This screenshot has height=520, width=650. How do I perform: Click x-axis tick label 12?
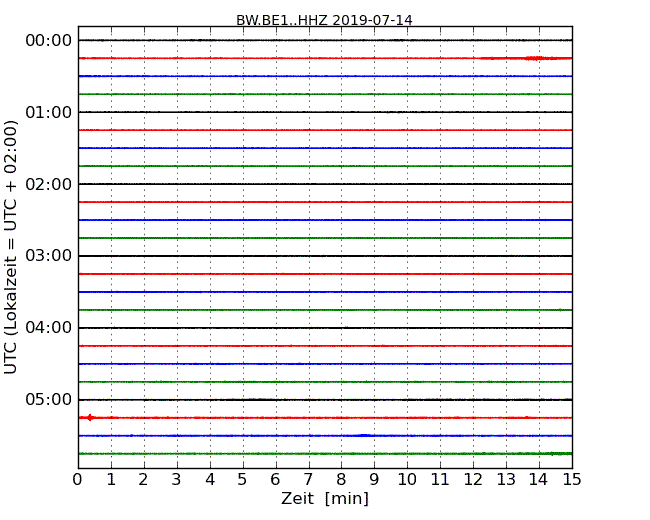tap(473, 480)
